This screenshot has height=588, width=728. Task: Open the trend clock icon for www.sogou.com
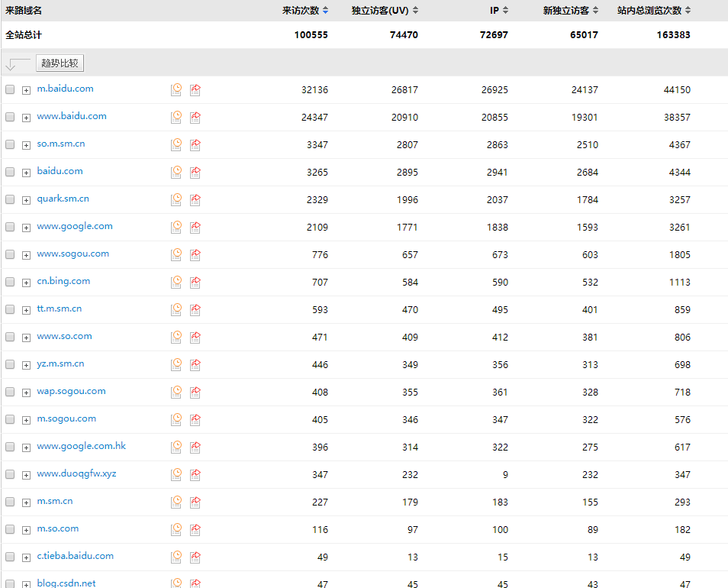click(176, 254)
